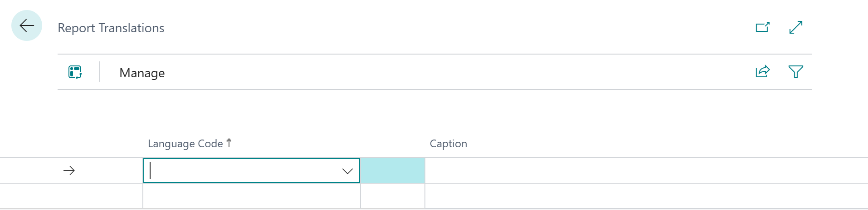Expand the Language Code dropdown chevron
Image resolution: width=868 pixels, height=210 pixels.
[x=347, y=171]
